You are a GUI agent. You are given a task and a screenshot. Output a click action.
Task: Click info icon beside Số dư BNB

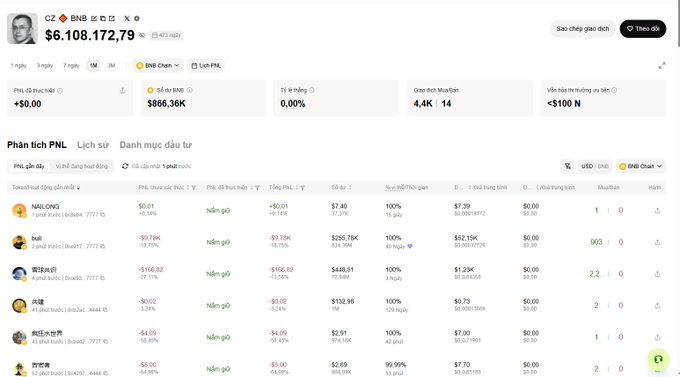point(190,90)
